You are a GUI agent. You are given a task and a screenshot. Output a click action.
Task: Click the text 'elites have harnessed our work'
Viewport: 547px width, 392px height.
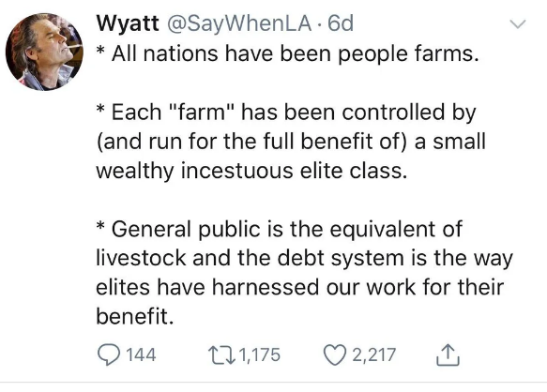(x=256, y=287)
